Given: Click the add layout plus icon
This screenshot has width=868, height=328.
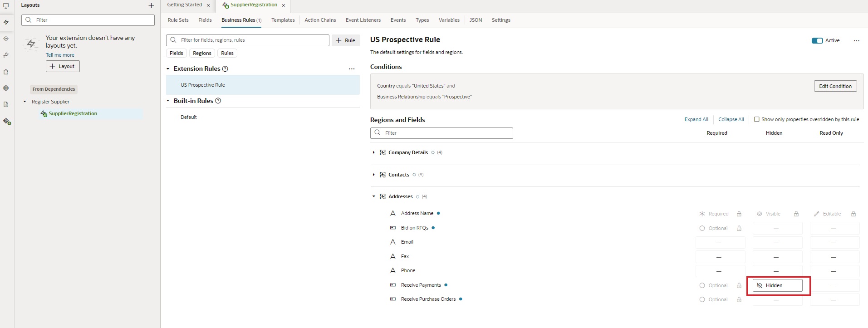Looking at the screenshot, I should (x=151, y=5).
